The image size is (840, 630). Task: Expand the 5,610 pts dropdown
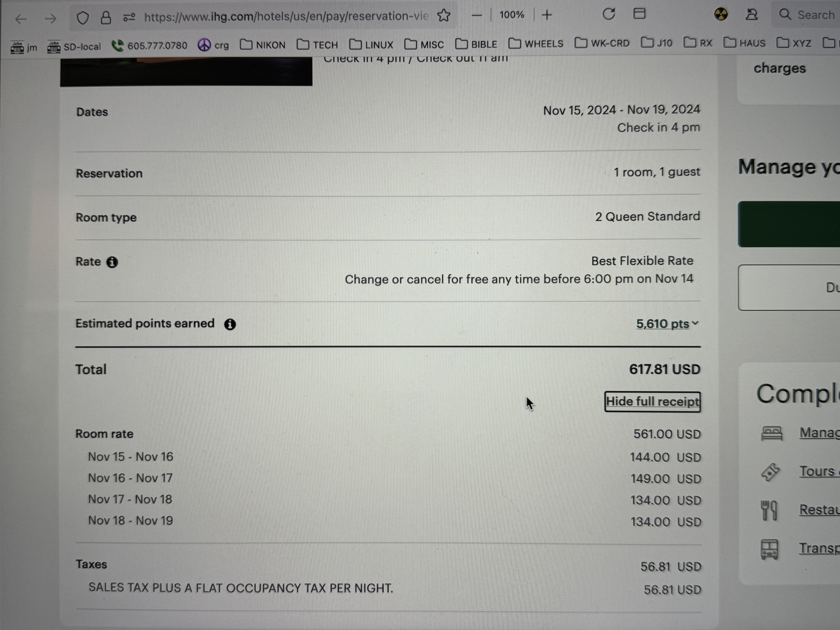(x=667, y=324)
